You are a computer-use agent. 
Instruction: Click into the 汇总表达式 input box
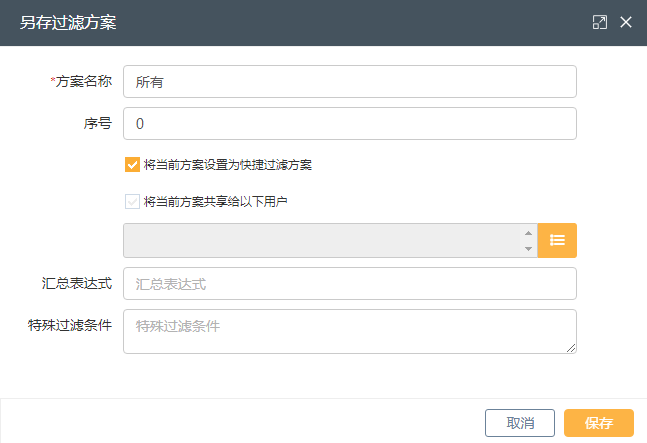(350, 284)
